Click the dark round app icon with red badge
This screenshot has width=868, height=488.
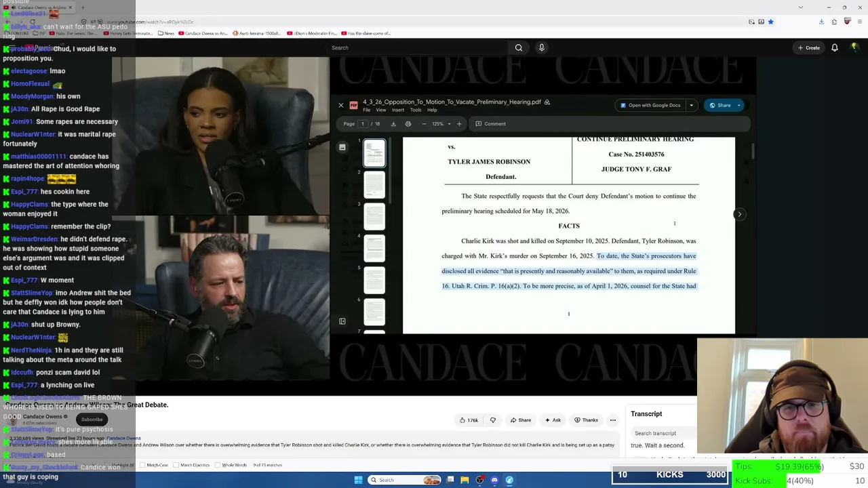click(x=480, y=480)
